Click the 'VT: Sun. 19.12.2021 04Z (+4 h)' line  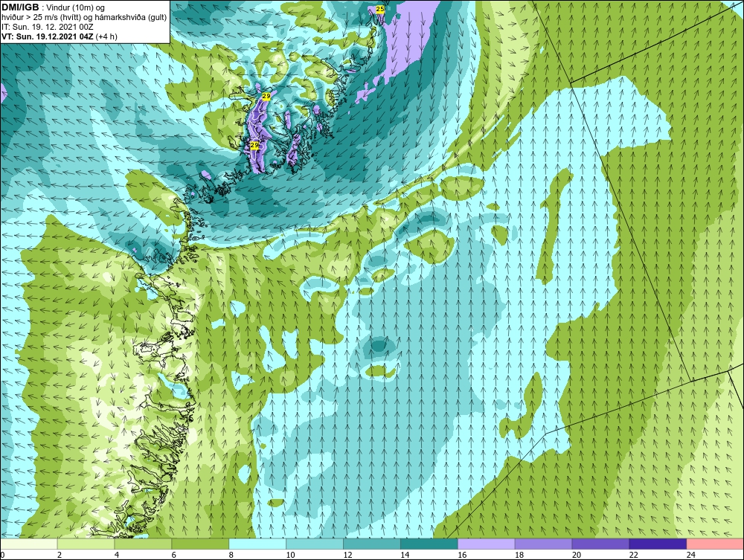[60, 36]
